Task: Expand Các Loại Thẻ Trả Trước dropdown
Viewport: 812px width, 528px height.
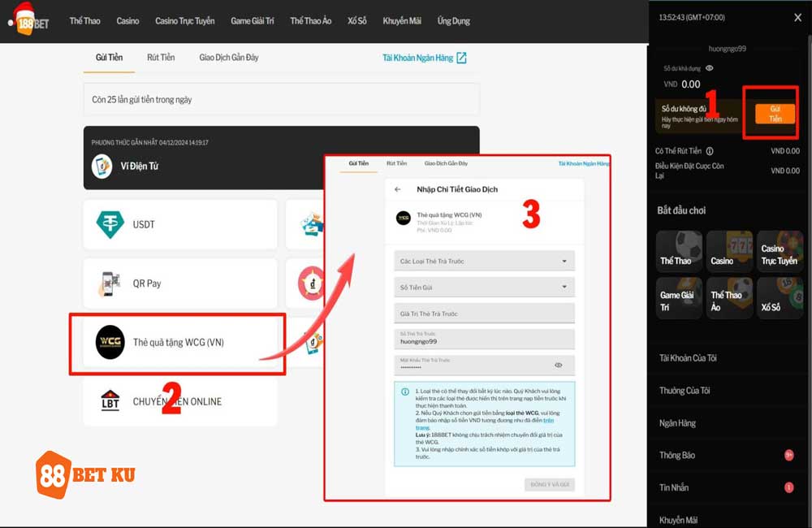Action: click(x=484, y=261)
